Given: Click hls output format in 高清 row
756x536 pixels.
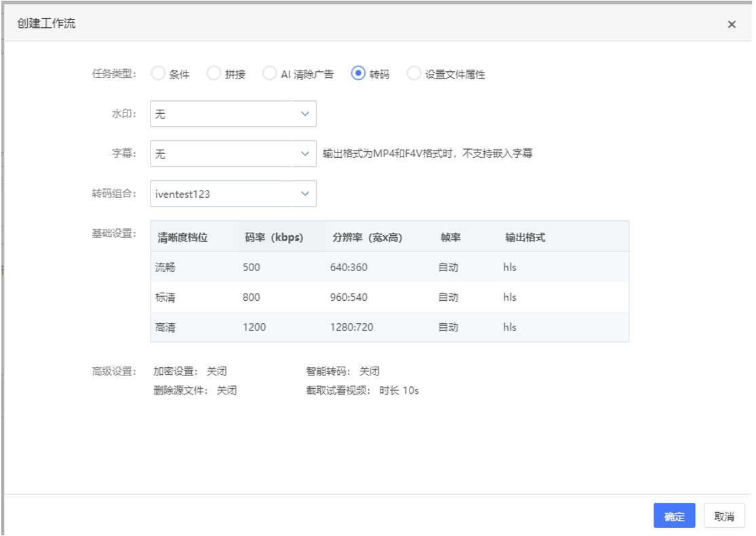Looking at the screenshot, I should [x=510, y=327].
